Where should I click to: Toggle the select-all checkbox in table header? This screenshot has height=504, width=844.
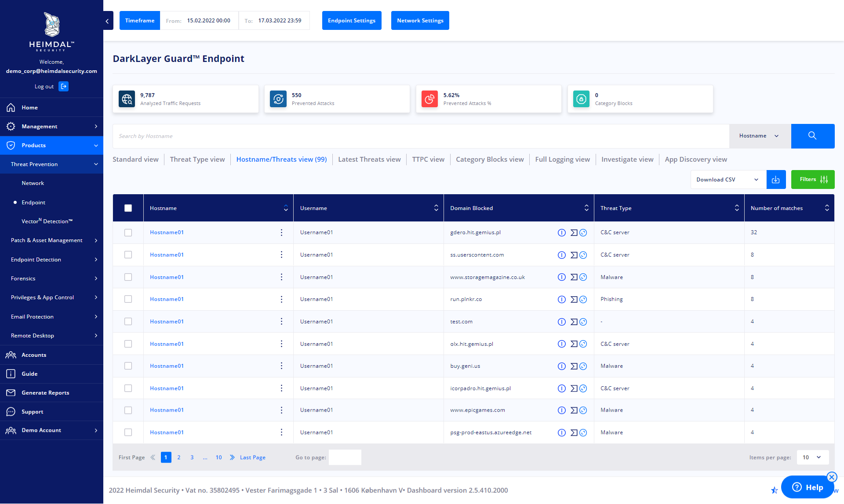[128, 207]
